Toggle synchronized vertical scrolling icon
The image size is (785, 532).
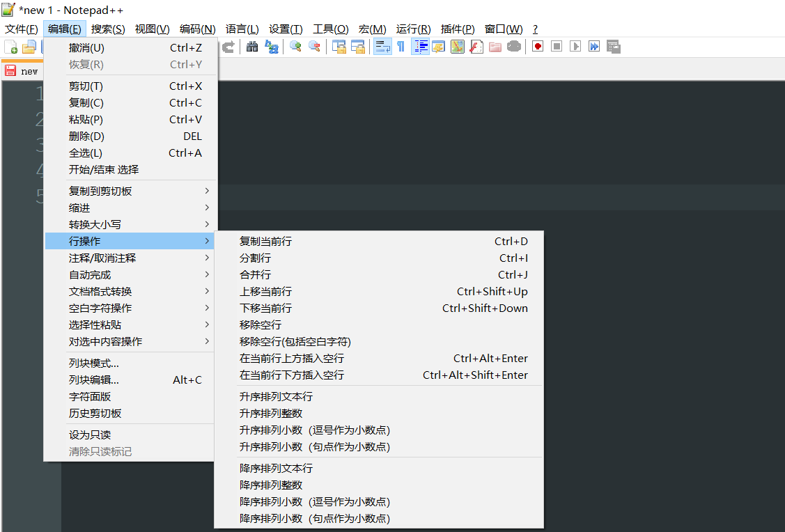[x=339, y=47]
